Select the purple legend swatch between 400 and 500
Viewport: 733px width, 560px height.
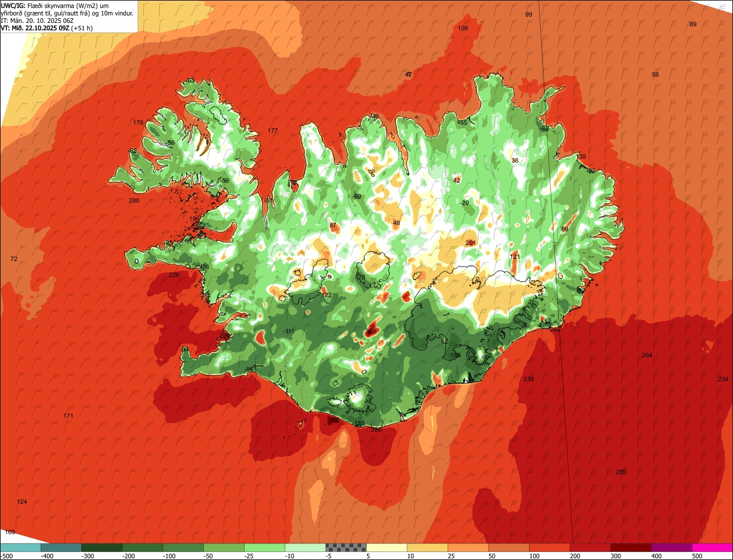(672, 547)
